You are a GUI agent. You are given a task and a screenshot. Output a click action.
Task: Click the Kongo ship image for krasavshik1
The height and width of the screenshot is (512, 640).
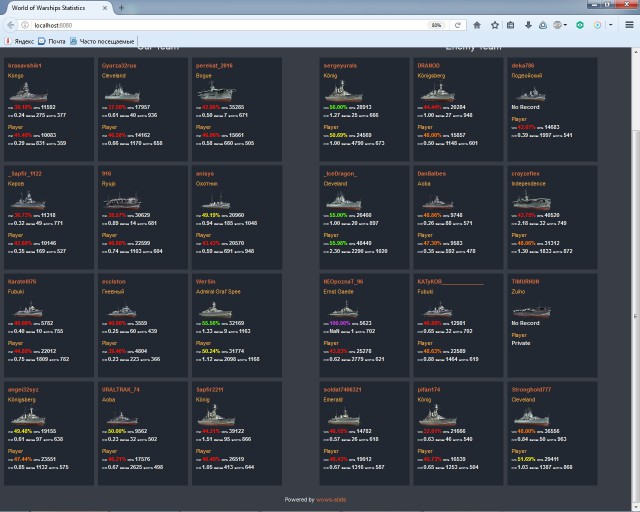coord(28,92)
